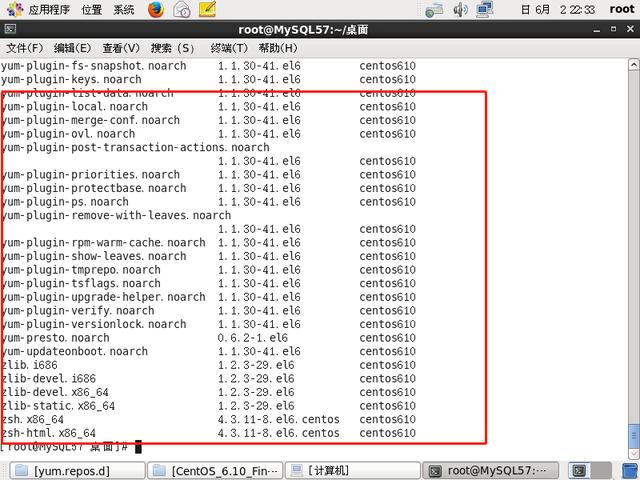Click the terminal prompt cursor block
Viewport: 640px width, 480px height.
[138, 447]
